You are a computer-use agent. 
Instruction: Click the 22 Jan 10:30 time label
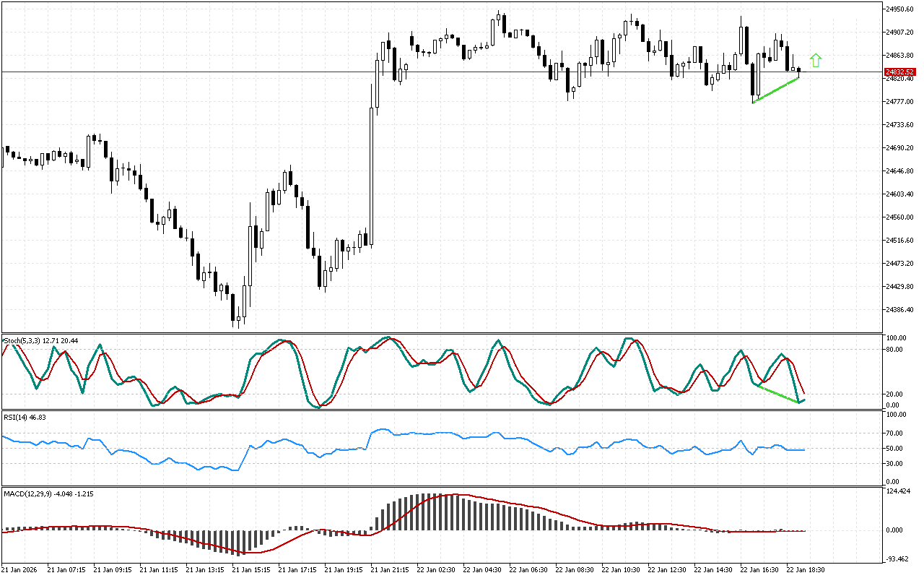pos(621,570)
